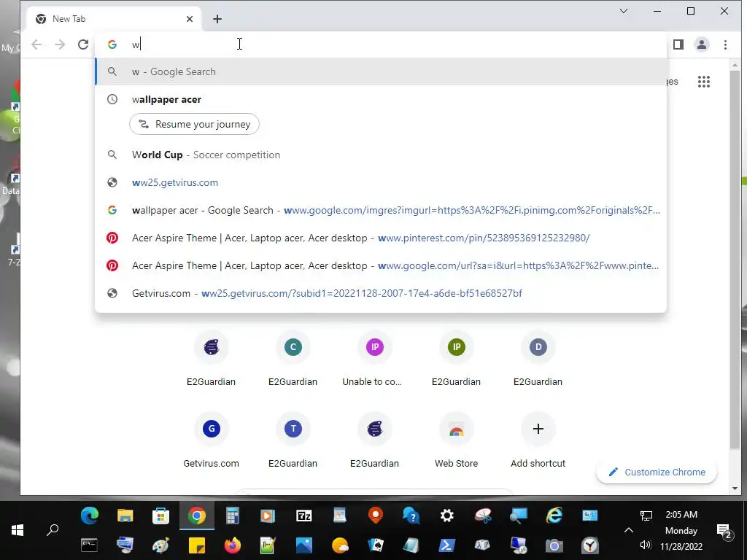Open Microsoft Store from the taskbar

161,516
